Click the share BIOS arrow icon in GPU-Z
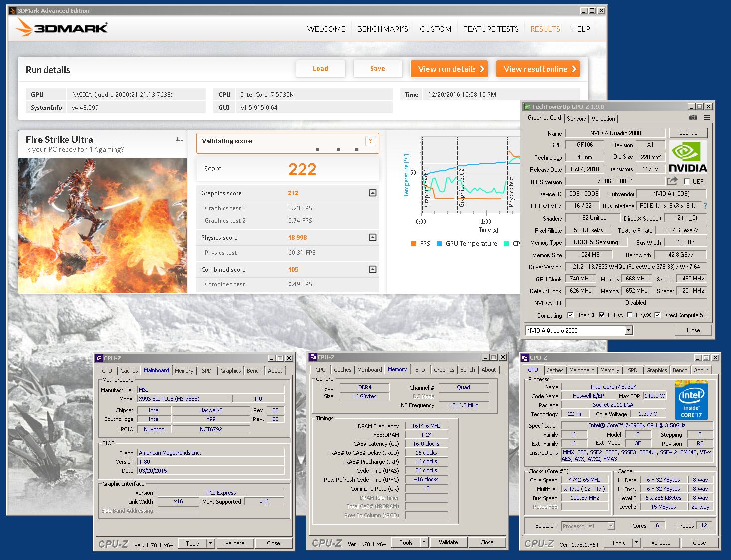Screen dimensions: 731x560 pos(673,181)
